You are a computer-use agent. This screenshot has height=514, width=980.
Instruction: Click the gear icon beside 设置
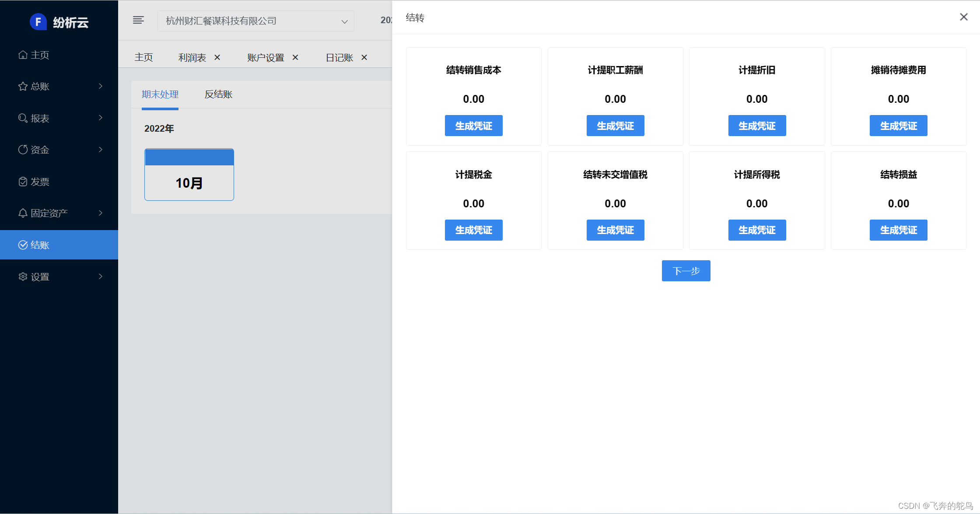23,276
